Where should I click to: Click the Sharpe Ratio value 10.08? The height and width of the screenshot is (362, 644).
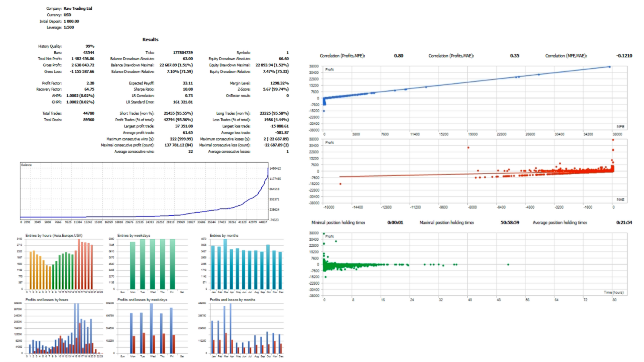tap(187, 89)
